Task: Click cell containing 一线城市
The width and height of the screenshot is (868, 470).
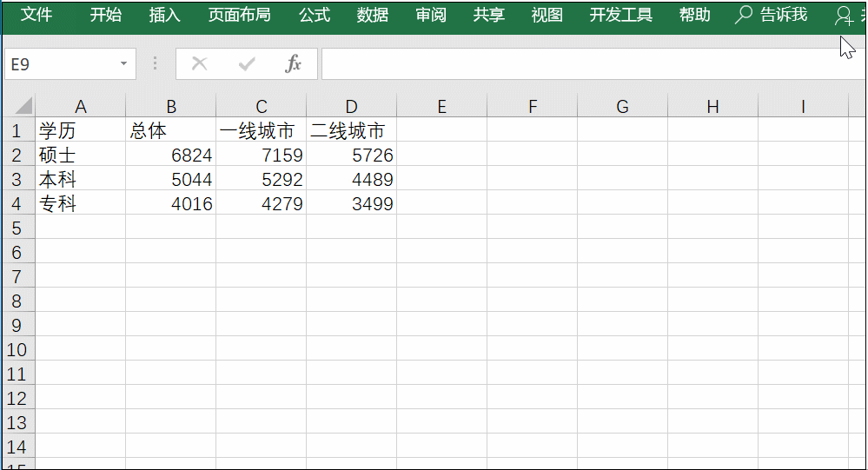Action: pos(262,130)
